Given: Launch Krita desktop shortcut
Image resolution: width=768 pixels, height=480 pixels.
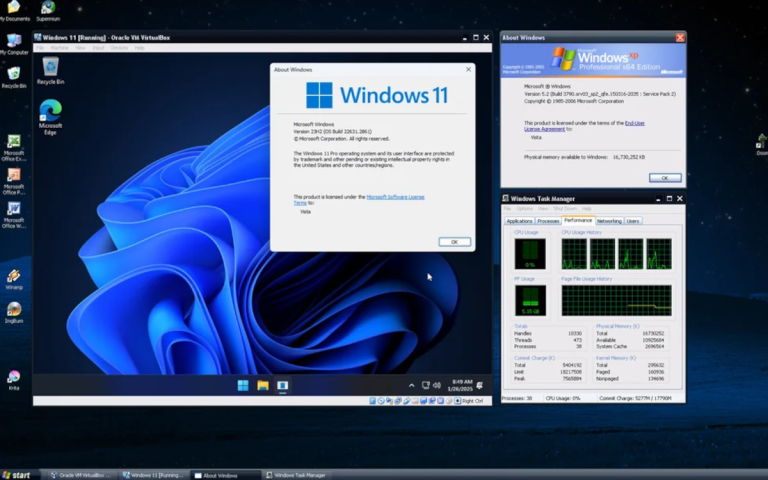Looking at the screenshot, I should [x=14, y=380].
